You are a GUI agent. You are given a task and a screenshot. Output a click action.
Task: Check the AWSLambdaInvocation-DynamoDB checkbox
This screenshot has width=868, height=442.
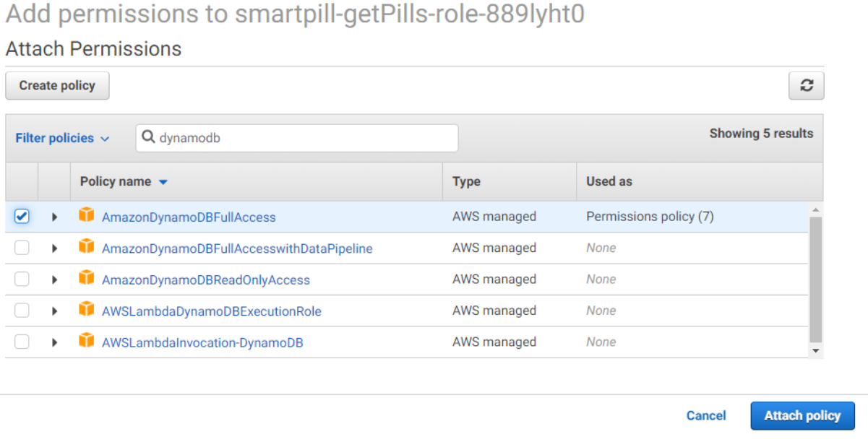pos(22,342)
